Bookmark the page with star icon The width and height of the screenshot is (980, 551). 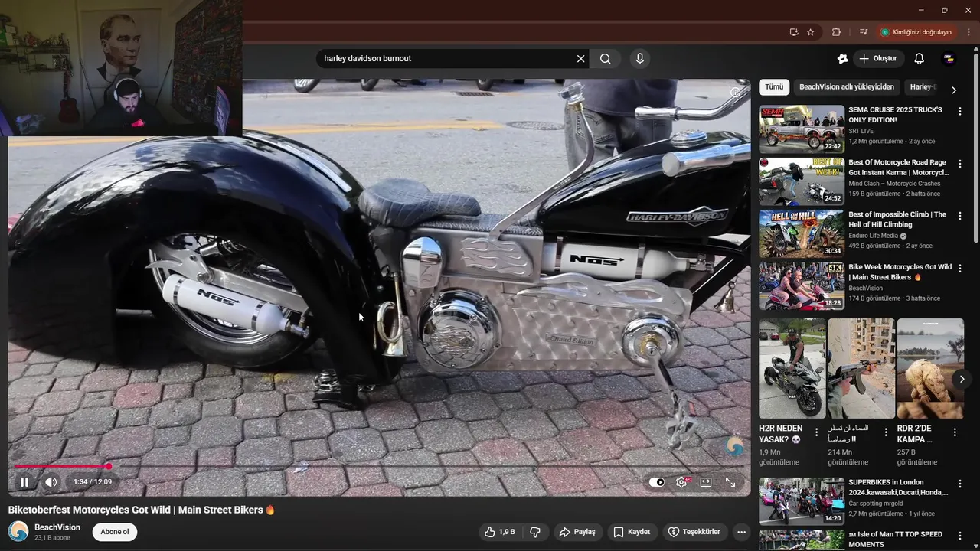[811, 32]
